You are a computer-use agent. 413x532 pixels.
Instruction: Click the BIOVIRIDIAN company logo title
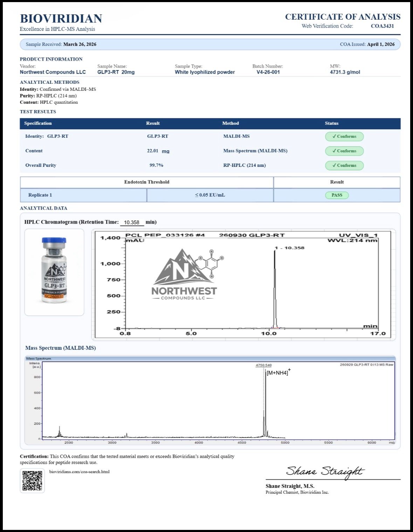pos(61,18)
